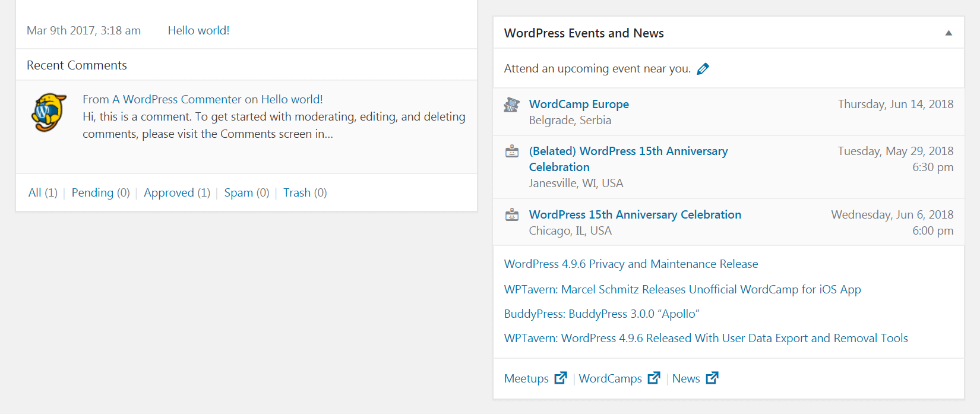
Task: Click the Janesville, WI, USA location text
Action: point(576,183)
